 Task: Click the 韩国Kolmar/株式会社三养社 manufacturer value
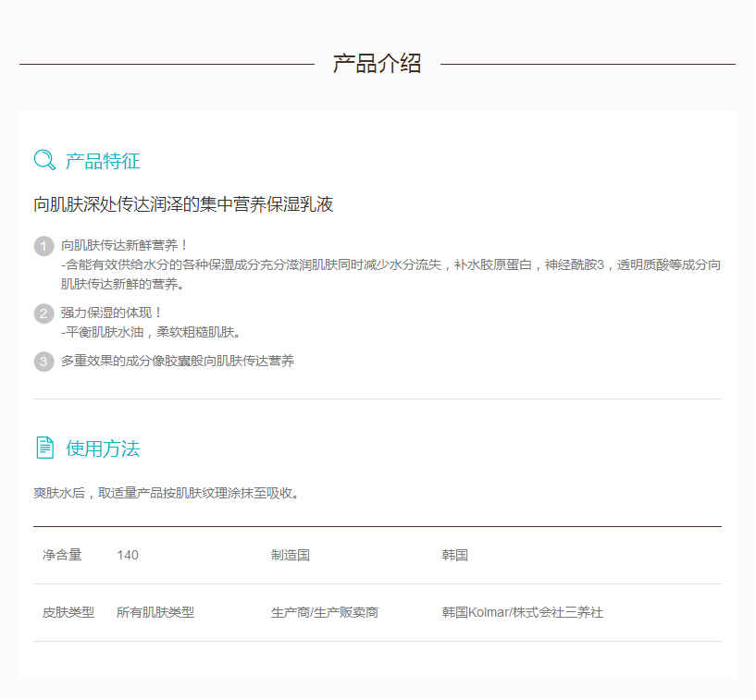point(523,612)
